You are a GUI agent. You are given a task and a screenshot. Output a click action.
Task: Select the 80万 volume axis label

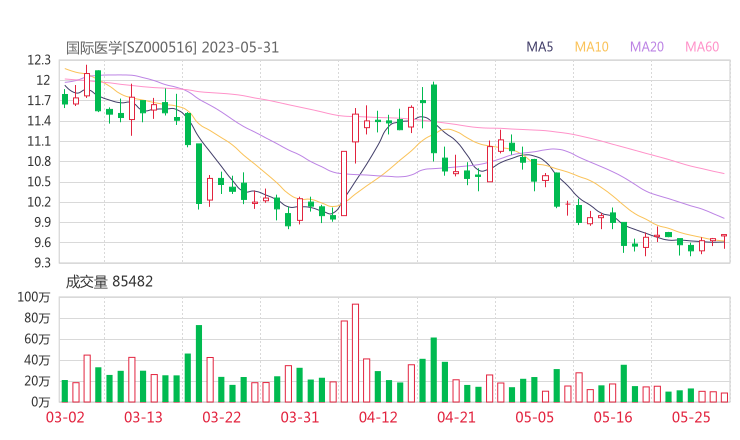tap(37, 318)
